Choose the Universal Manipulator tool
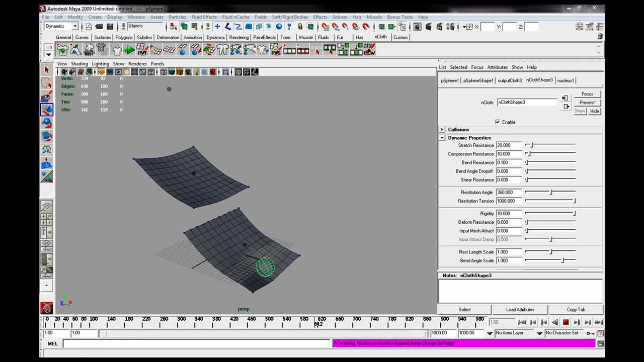 47,149
